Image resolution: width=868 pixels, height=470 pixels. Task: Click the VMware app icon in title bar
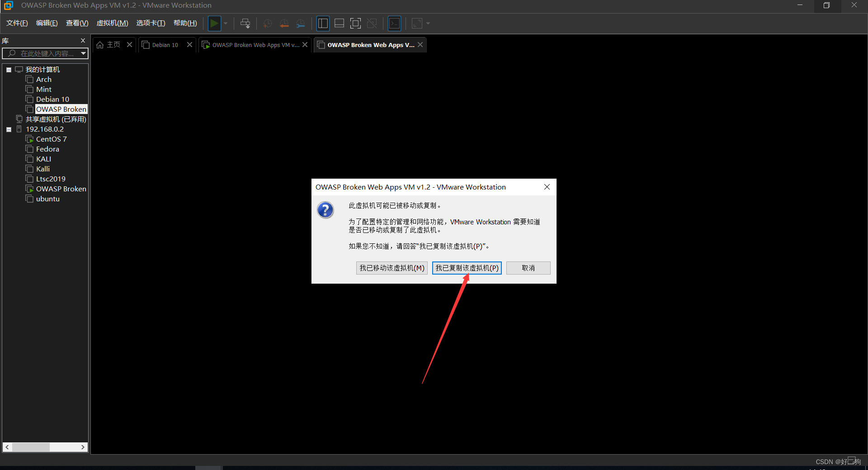(x=8, y=5)
